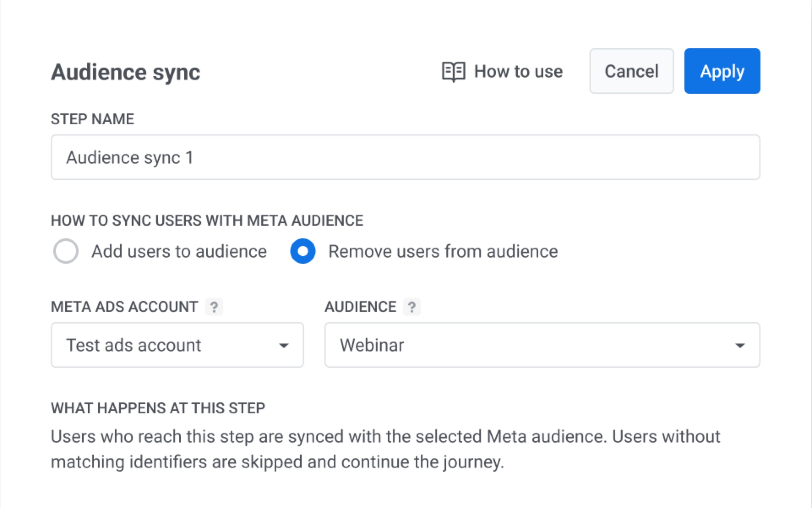This screenshot has width=812, height=508.
Task: Select Add users to audience radio button
Action: (x=66, y=251)
